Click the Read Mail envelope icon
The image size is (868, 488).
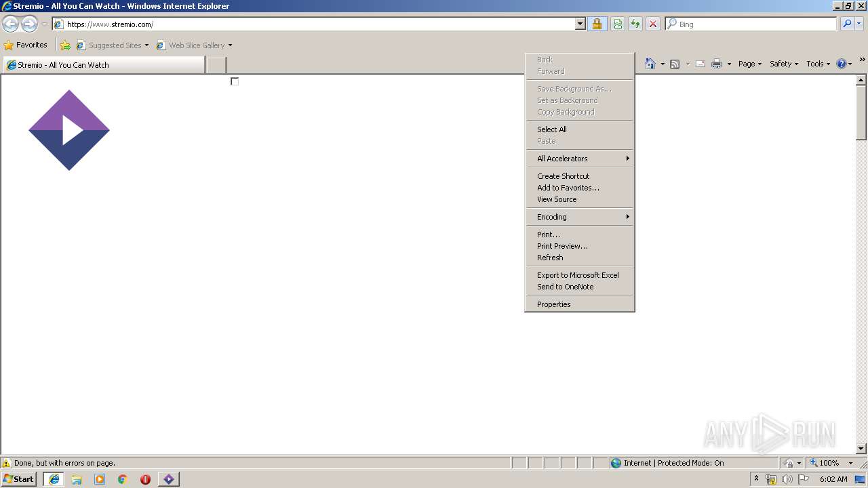701,64
